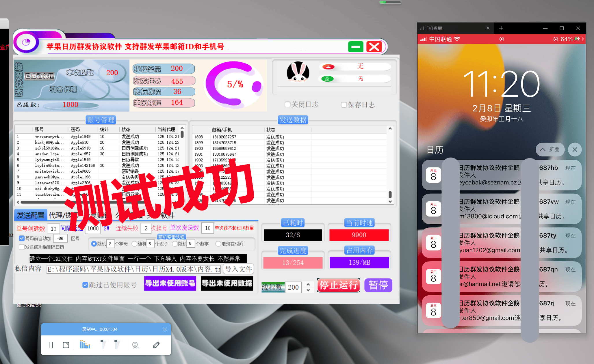Select the 随机个数字 radio button

click(175, 244)
